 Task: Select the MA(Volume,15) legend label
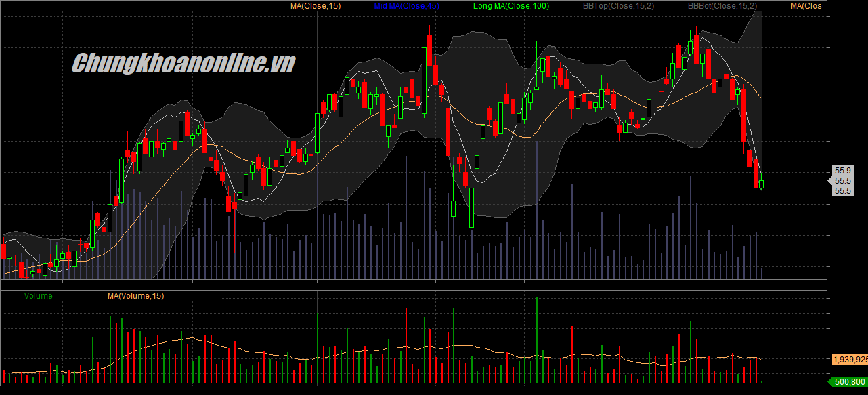point(135,296)
